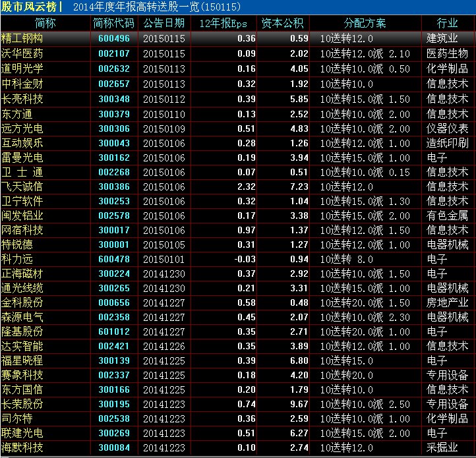Click capital reserve 7.23 for 飞天诚信
The width and height of the screenshot is (476, 458).
click(x=299, y=186)
